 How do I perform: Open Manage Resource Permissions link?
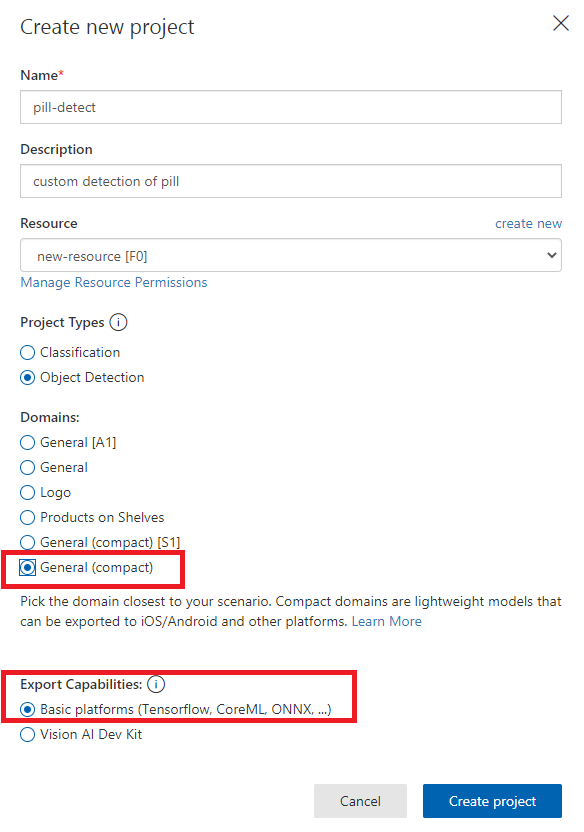(x=114, y=282)
